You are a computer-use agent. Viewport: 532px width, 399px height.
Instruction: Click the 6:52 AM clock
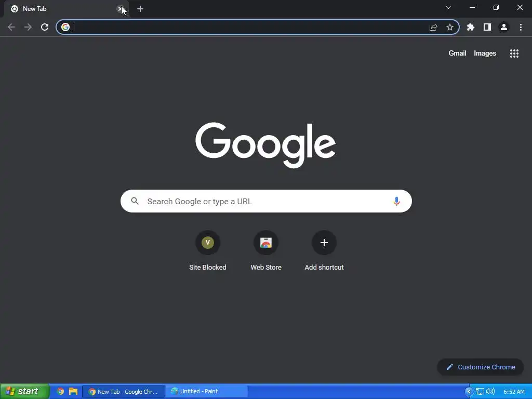pyautogui.click(x=514, y=392)
